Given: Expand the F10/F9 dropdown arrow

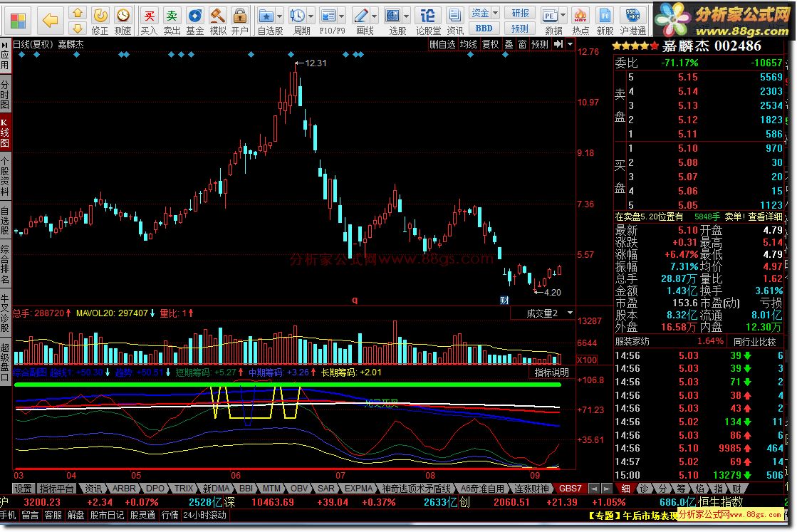Looking at the screenshot, I should [x=342, y=16].
